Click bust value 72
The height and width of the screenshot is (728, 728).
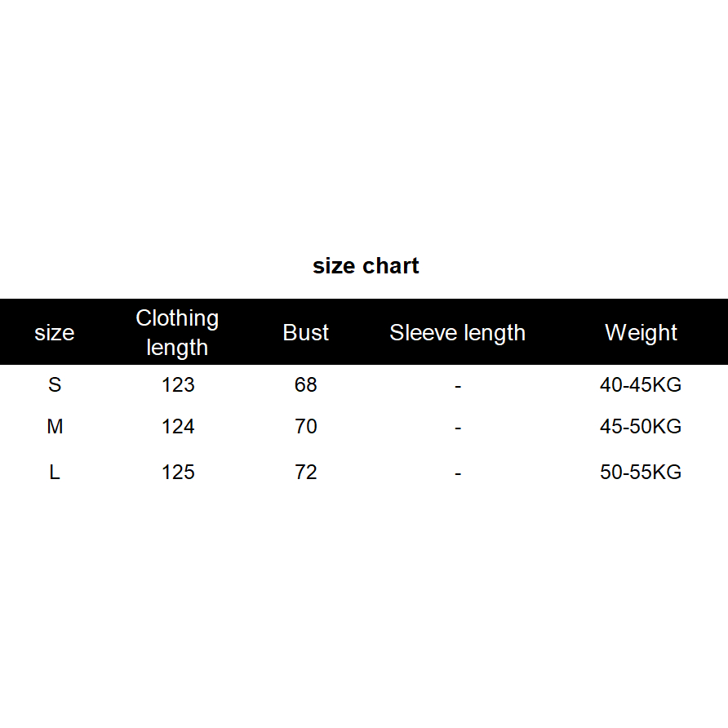click(x=306, y=473)
